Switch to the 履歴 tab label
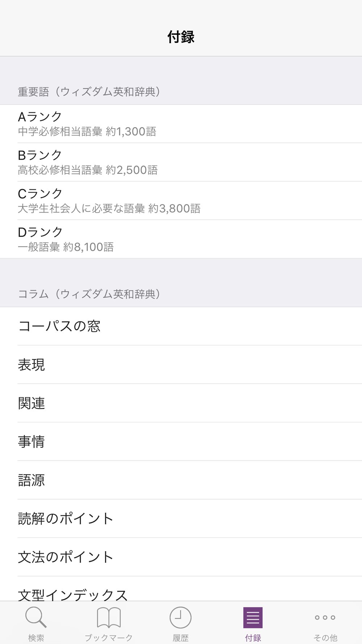Screen dimensions: 362x644 (180, 637)
